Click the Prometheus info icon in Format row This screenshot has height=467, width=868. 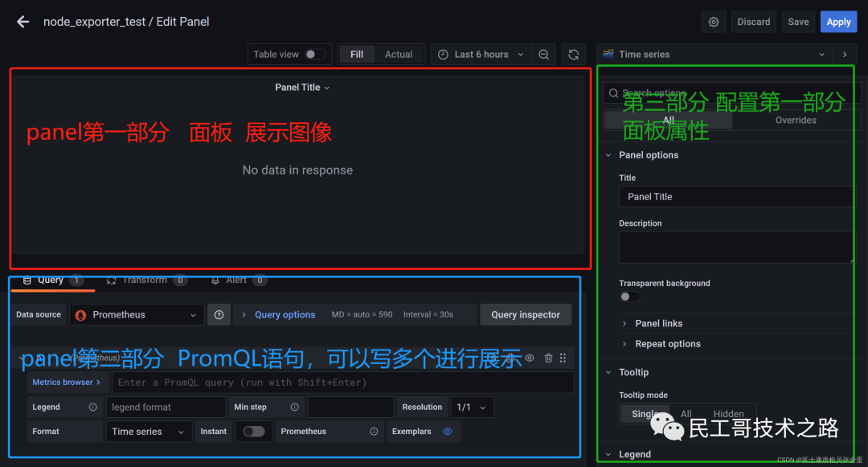coord(375,432)
